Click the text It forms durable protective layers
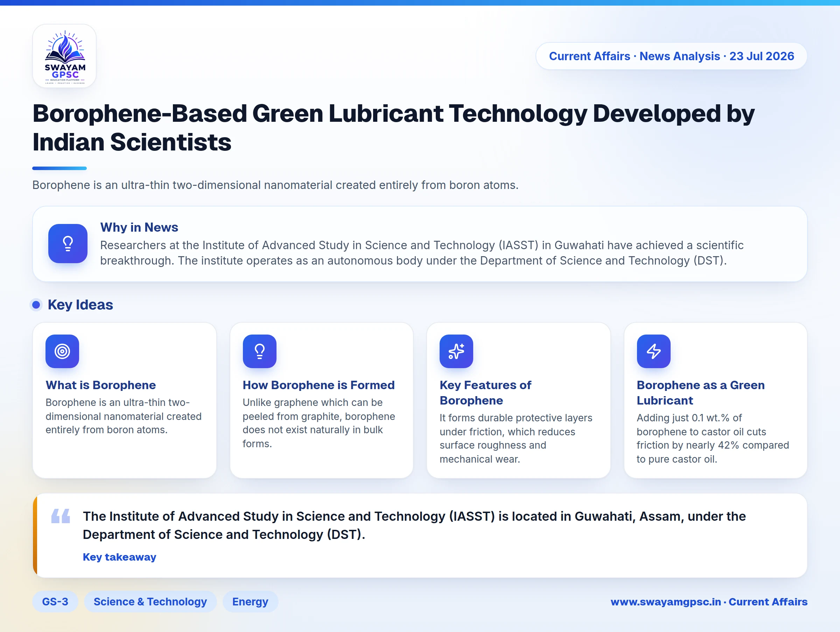Viewport: 840px width, 632px height. [516, 438]
